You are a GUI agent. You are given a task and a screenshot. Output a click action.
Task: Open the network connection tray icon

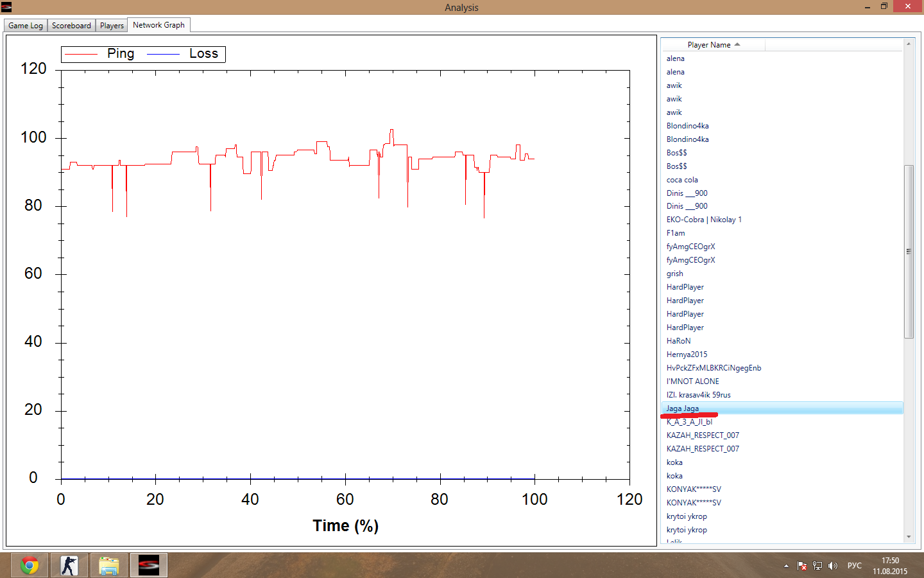[817, 566]
